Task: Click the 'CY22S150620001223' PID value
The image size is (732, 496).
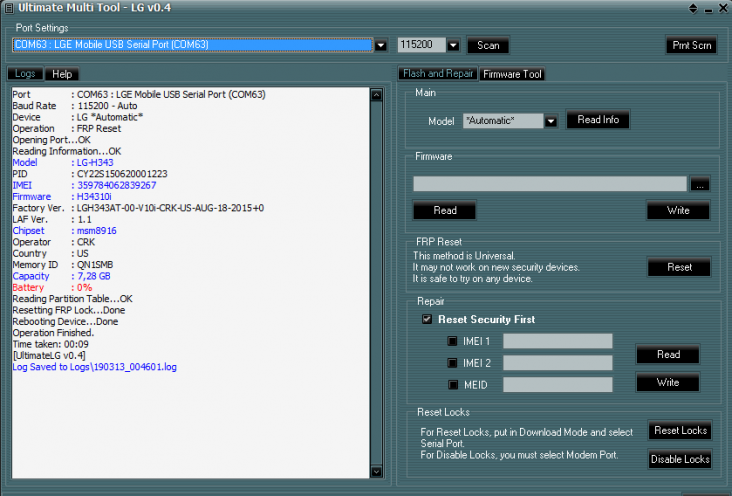Action: (122, 174)
